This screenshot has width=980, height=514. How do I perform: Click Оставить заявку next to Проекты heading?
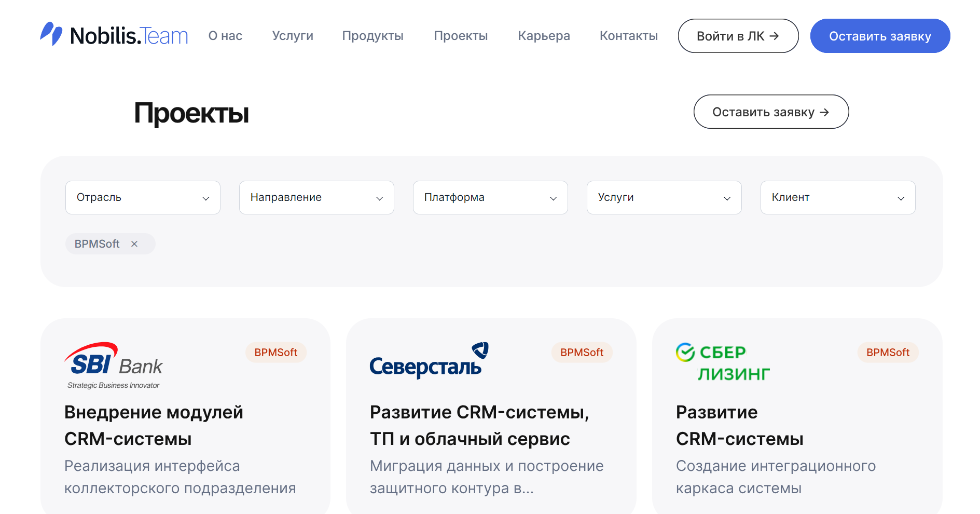point(770,112)
